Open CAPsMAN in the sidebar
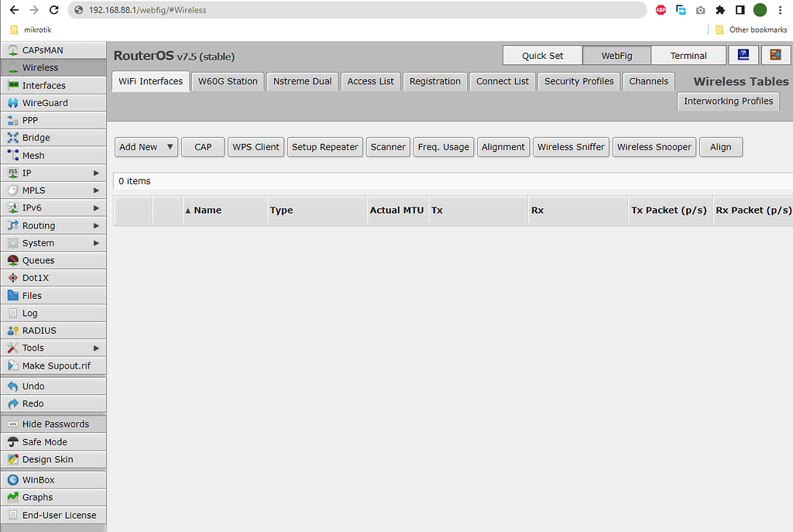Screen dimensions: 793x532 [x=53, y=50]
